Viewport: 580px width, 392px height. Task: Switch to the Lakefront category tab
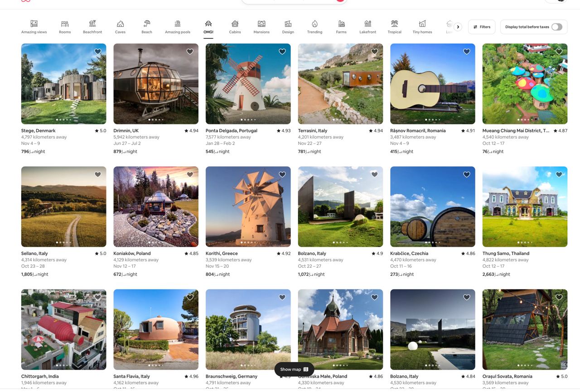(x=367, y=27)
